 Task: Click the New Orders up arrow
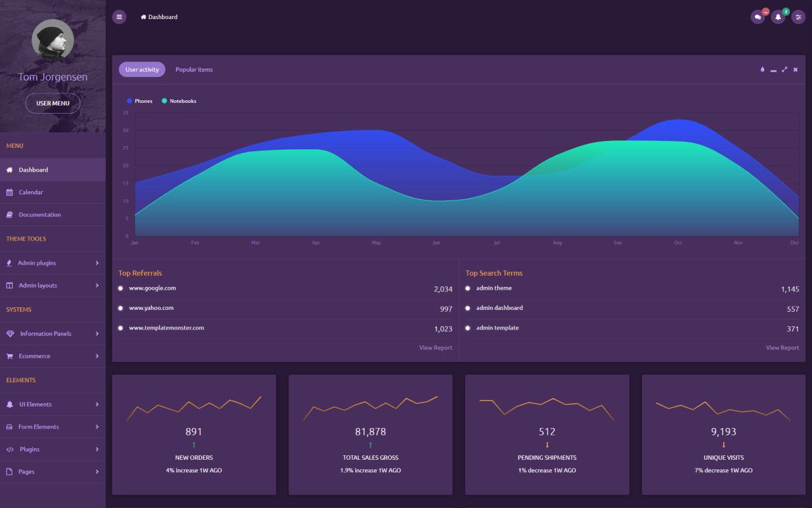coord(194,445)
